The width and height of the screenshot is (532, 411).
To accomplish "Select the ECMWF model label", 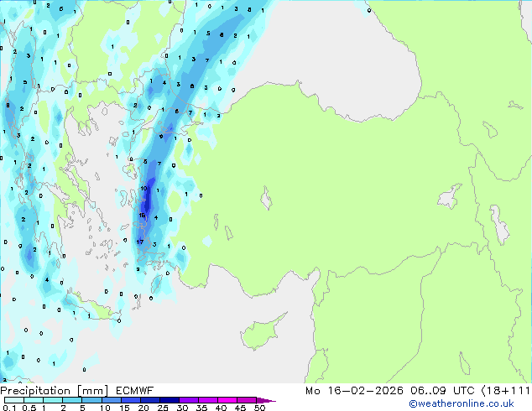I will 135,391.
